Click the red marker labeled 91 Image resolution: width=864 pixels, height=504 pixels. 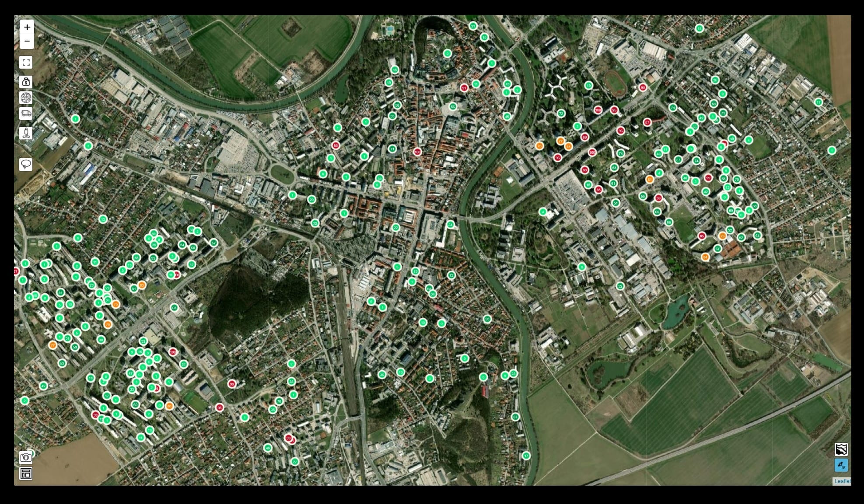coord(464,88)
